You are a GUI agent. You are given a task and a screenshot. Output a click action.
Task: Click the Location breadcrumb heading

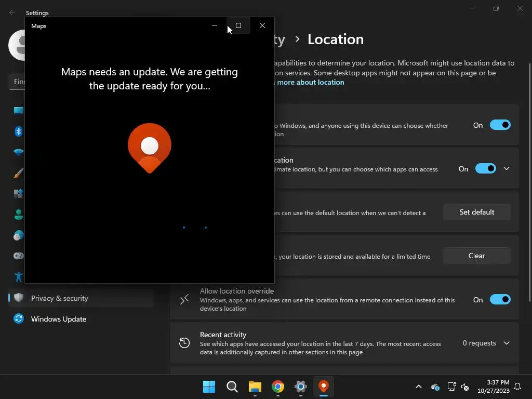pos(336,39)
